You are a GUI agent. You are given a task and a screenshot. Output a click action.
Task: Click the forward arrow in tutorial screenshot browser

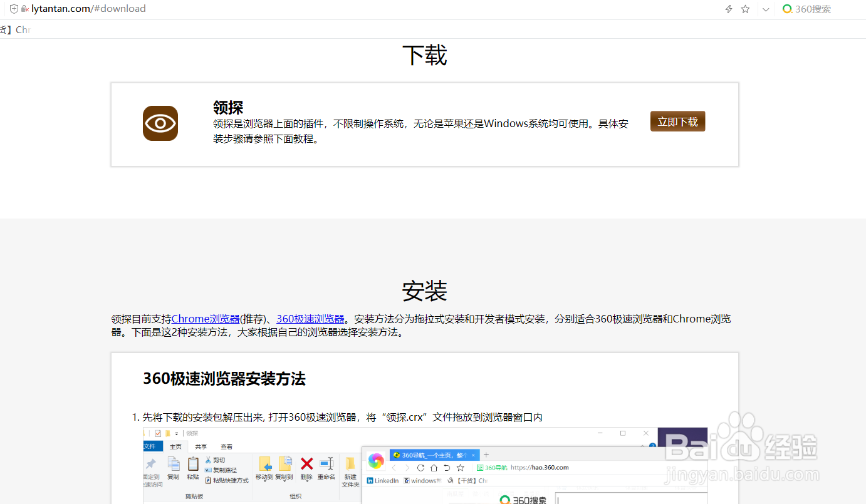click(x=407, y=468)
